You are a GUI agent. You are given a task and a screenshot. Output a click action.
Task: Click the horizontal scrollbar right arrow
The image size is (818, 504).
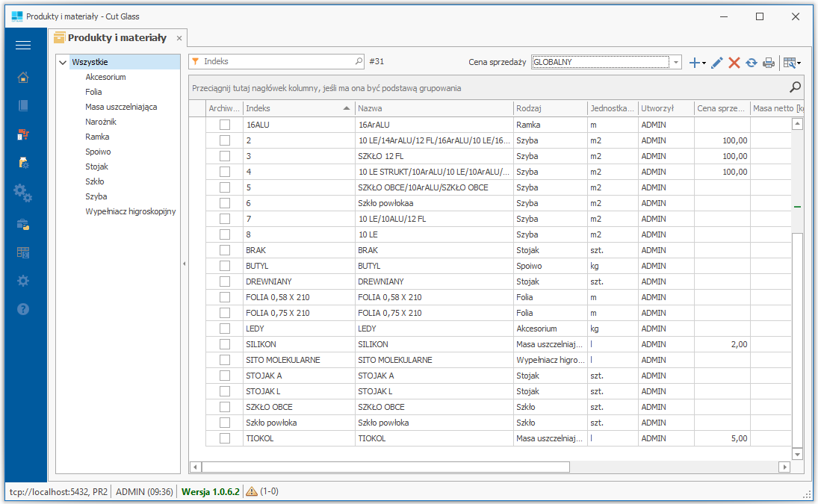[784, 467]
